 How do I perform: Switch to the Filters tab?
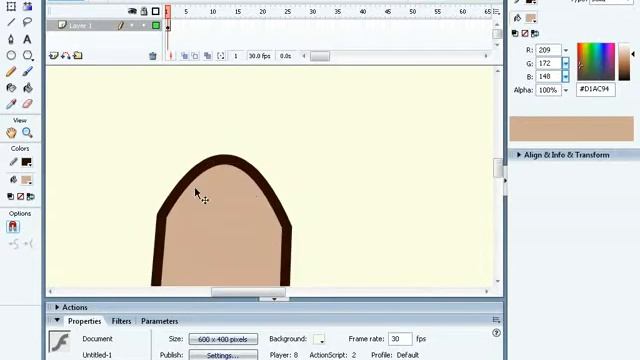tap(121, 321)
